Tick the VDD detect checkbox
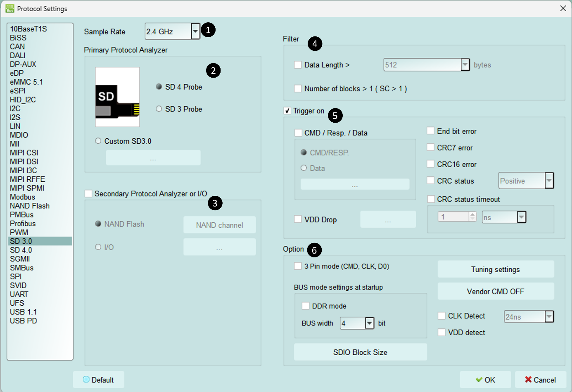Viewport: 572px width, 392px height. point(441,333)
